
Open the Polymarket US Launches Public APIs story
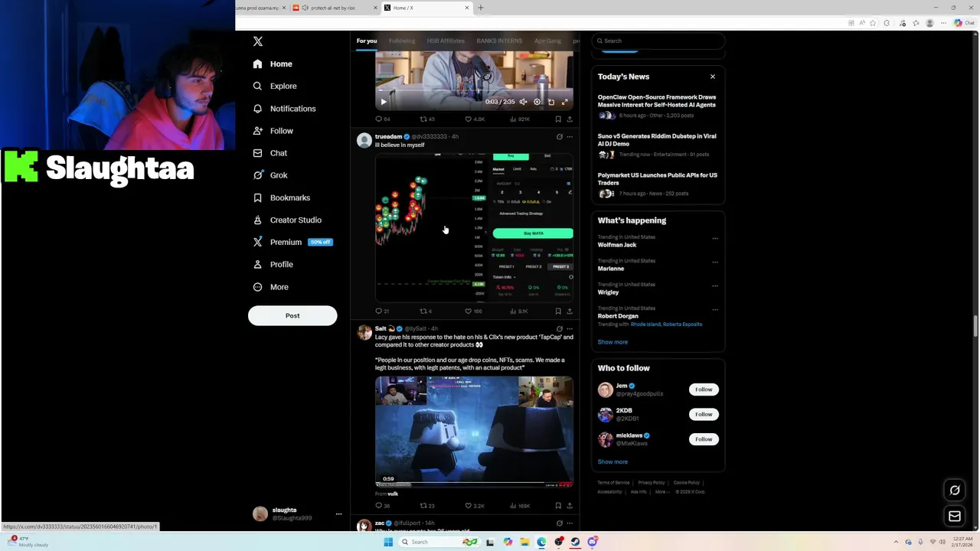pos(657,184)
